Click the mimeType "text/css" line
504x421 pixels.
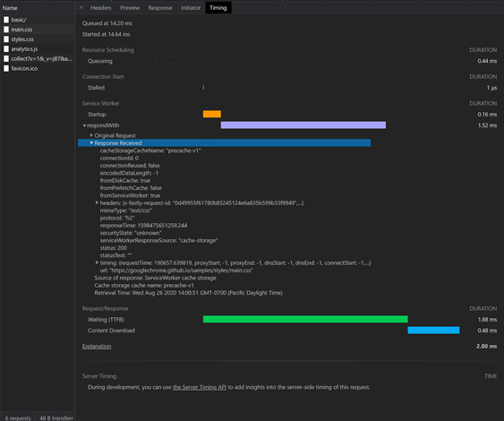pyautogui.click(x=126, y=210)
